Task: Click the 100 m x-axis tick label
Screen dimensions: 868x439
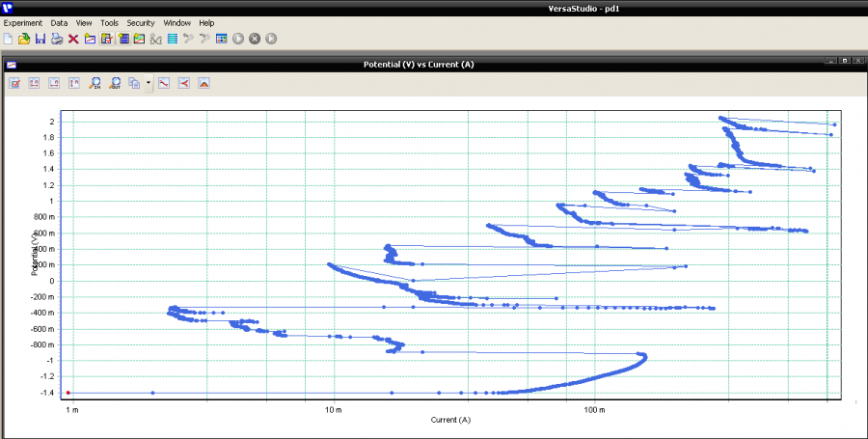Action: [x=594, y=410]
